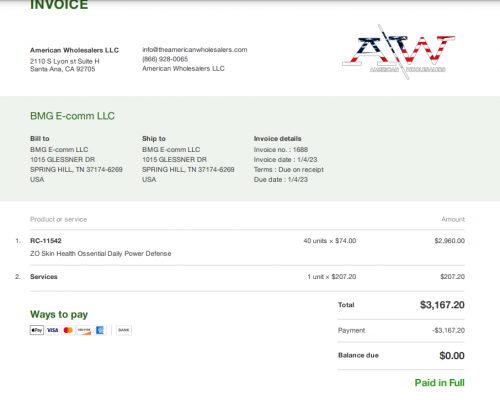The height and width of the screenshot is (400, 500).
Task: Click the Paid in Full status
Action: tap(439, 383)
